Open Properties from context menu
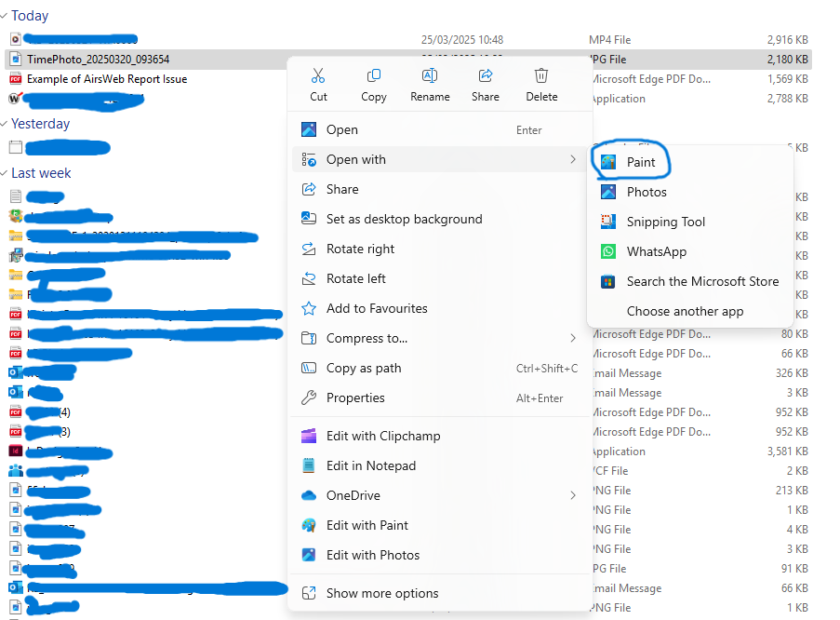The height and width of the screenshot is (620, 840). pos(440,398)
